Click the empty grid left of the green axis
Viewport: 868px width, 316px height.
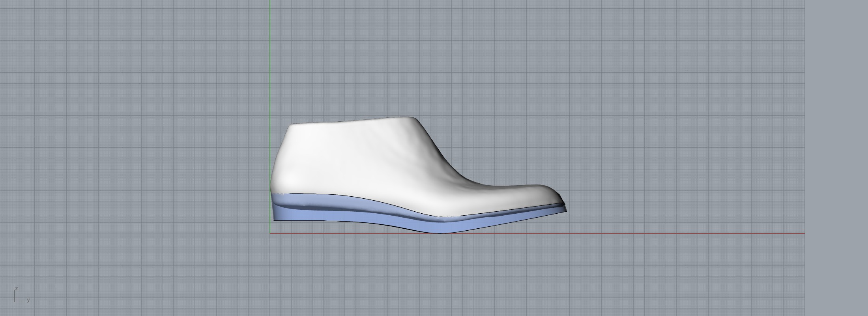point(138,138)
